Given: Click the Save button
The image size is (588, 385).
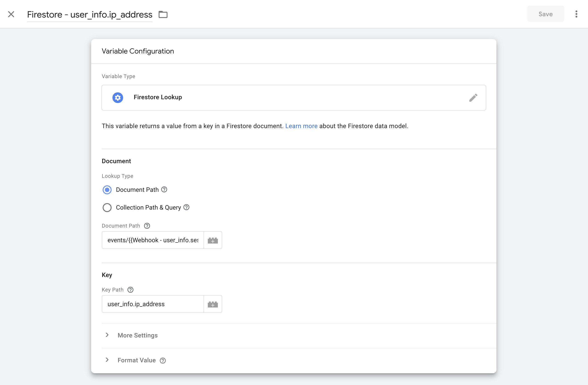Looking at the screenshot, I should pos(546,14).
